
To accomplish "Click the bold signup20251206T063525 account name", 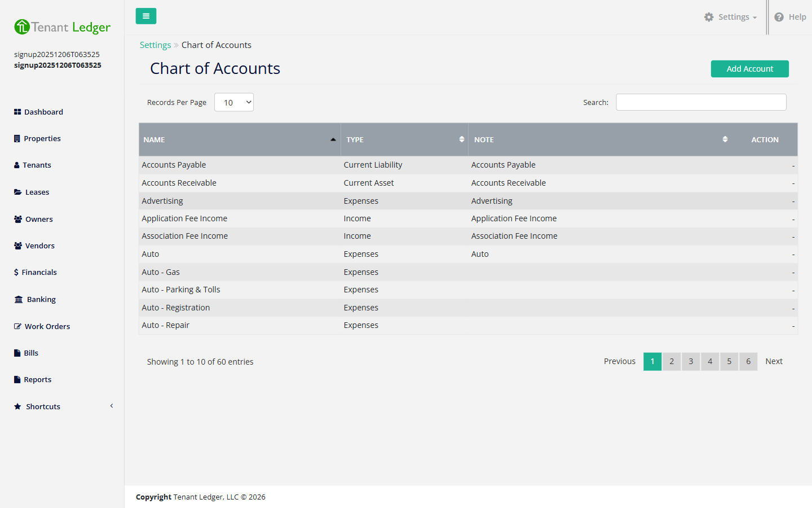I will tap(58, 65).
